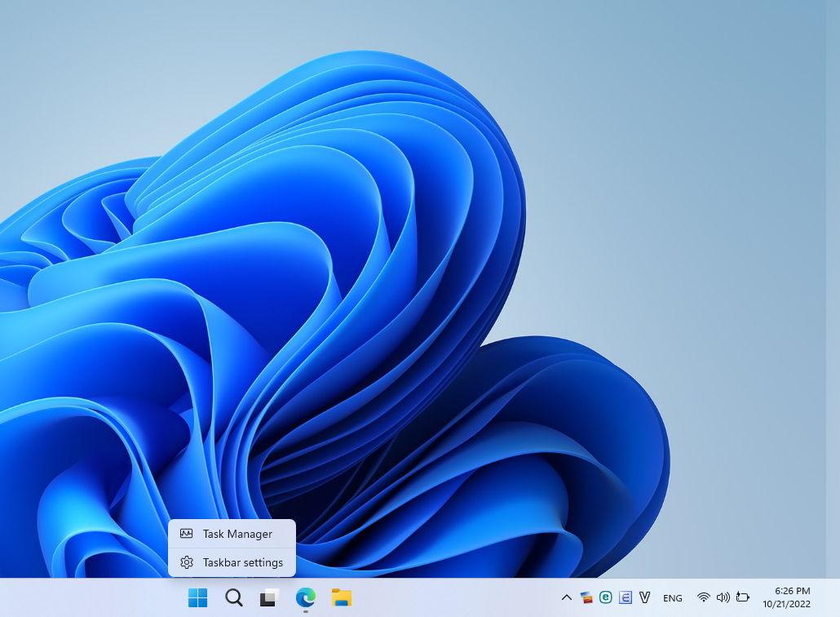Click the volume speaker tray icon

tap(723, 597)
